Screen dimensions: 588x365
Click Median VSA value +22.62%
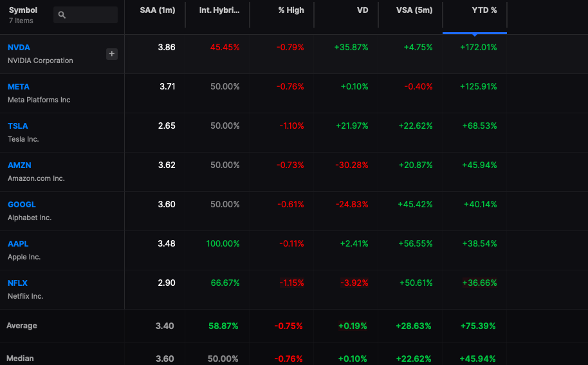tap(414, 359)
